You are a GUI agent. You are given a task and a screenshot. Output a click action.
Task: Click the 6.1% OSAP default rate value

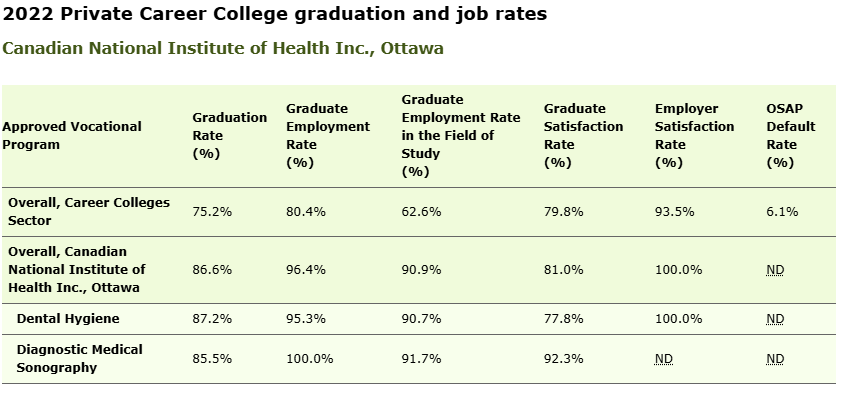pyautogui.click(x=782, y=212)
